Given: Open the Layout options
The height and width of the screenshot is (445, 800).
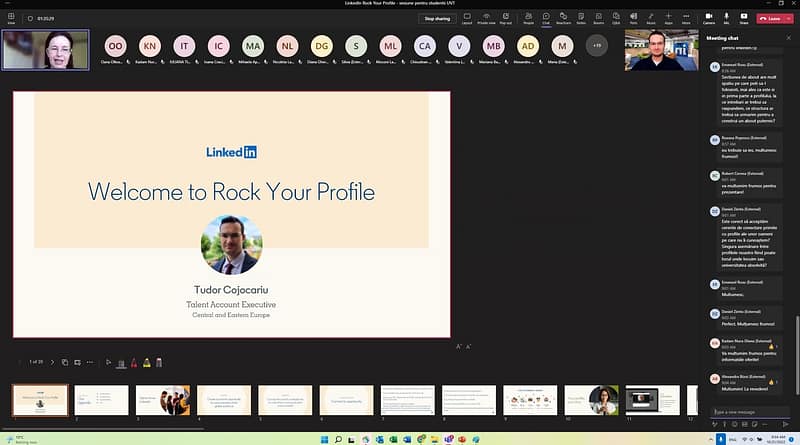Looking at the screenshot, I should click(x=467, y=18).
